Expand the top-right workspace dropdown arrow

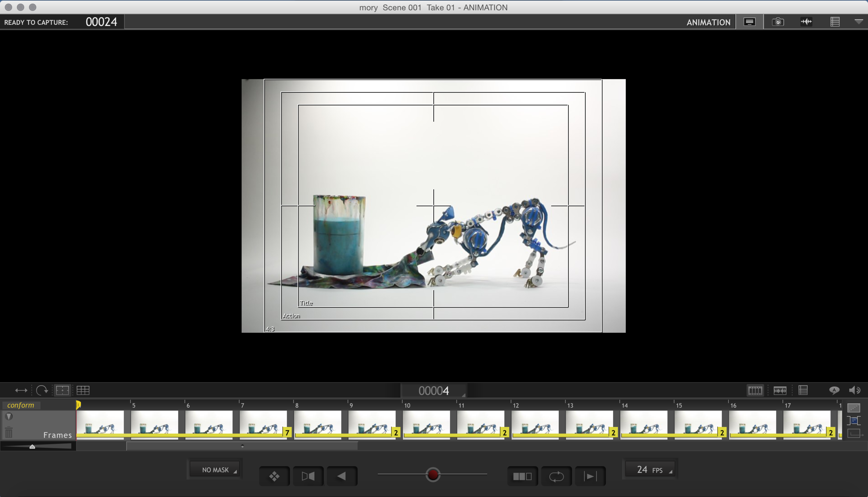coord(858,22)
